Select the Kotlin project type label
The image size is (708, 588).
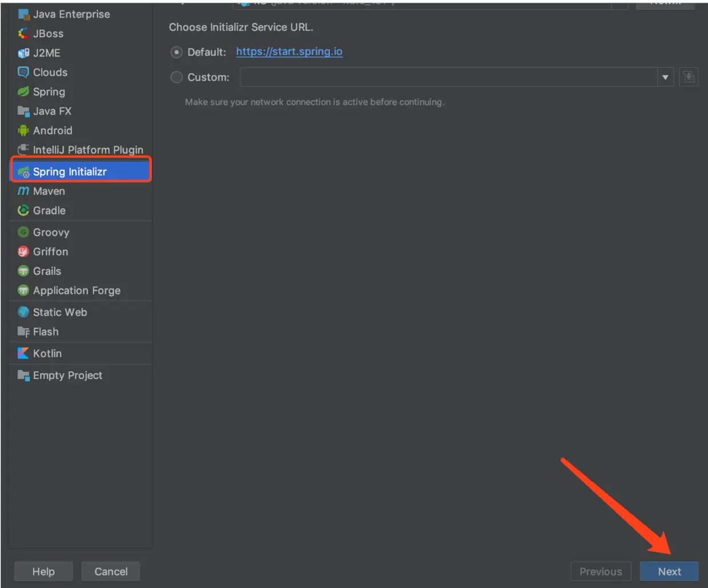pyautogui.click(x=47, y=353)
